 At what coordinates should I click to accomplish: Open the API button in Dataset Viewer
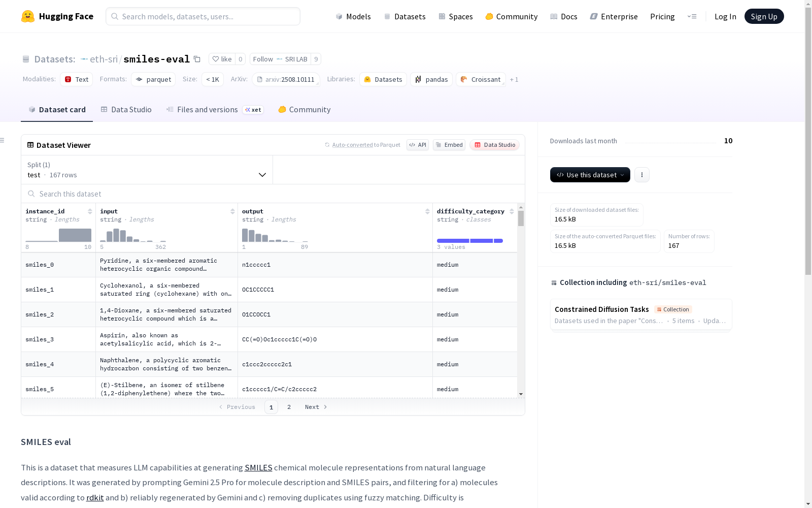tap(418, 145)
